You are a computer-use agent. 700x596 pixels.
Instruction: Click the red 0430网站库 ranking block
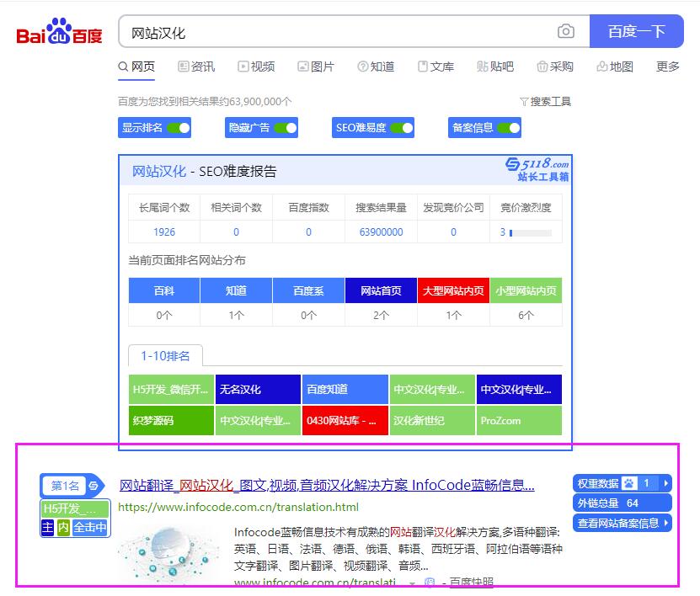pyautogui.click(x=345, y=420)
